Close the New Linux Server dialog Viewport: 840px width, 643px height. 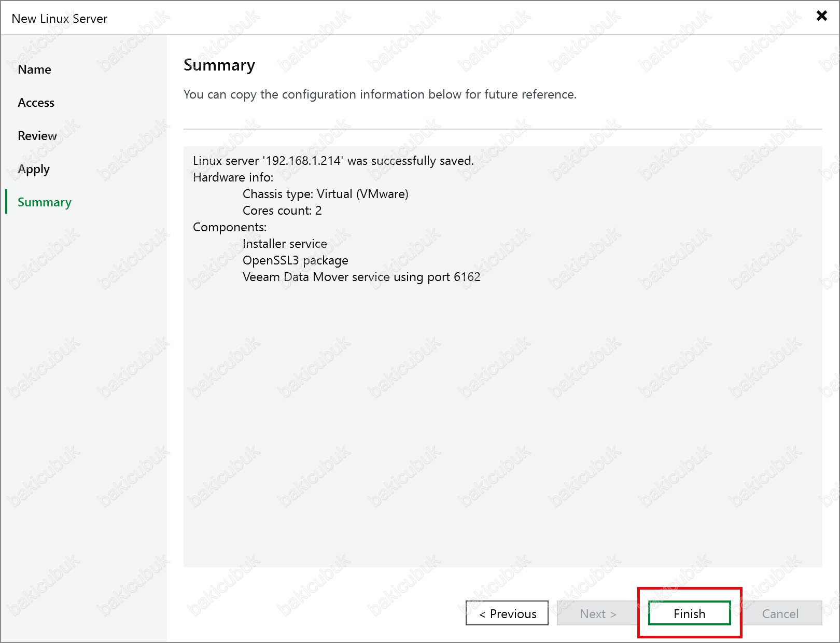pos(821,16)
